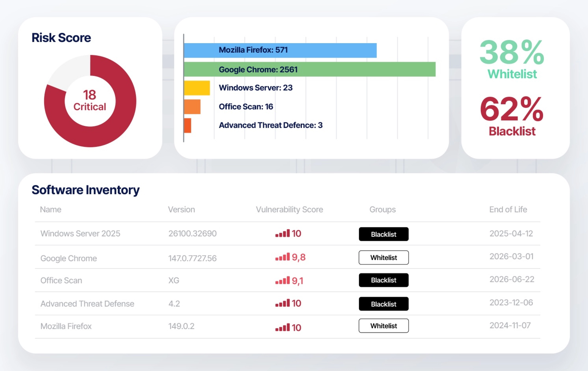The width and height of the screenshot is (588, 371).
Task: Select the orange Office Scan bar
Action: tap(192, 107)
